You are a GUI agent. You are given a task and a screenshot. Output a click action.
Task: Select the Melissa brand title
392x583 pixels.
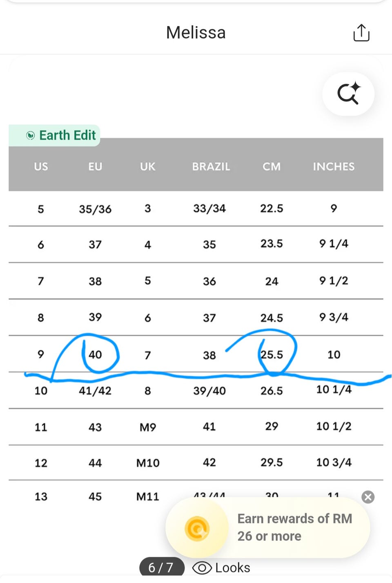(x=196, y=33)
